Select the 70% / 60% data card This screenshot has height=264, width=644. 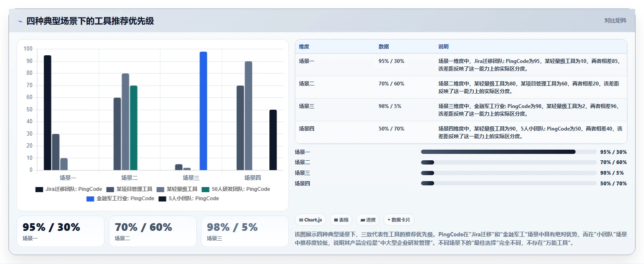(153, 231)
